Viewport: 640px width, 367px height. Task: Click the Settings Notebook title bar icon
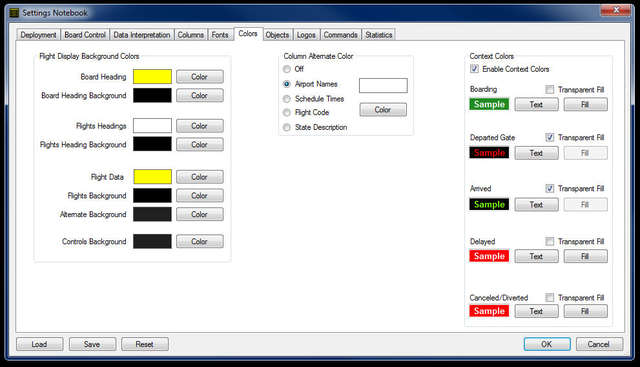pyautogui.click(x=14, y=13)
